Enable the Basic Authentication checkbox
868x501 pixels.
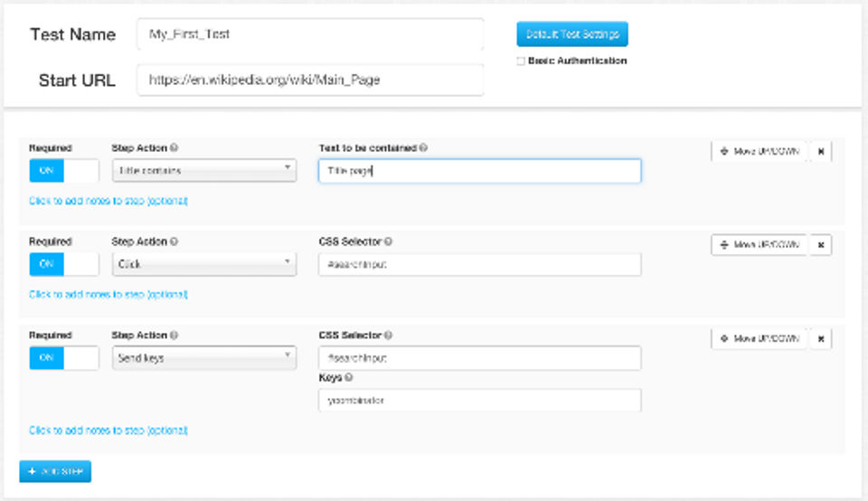(x=520, y=61)
